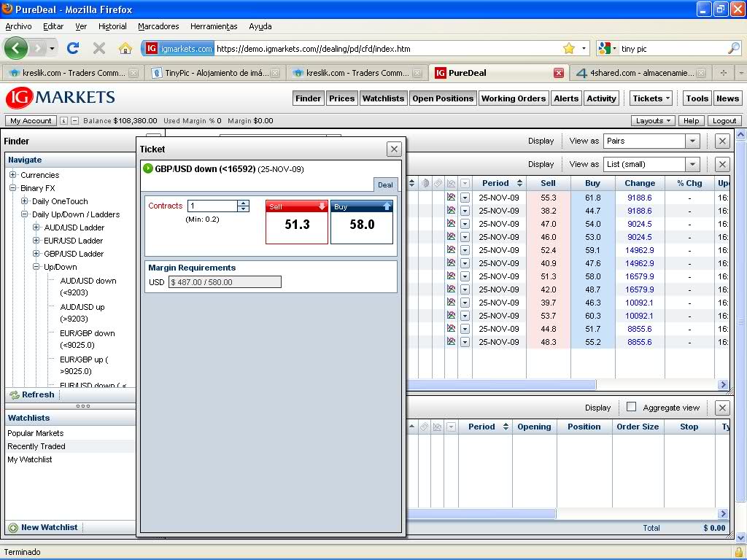This screenshot has height=560, width=747.
Task: Expand the GBP/USD Ladder node
Action: (x=36, y=253)
